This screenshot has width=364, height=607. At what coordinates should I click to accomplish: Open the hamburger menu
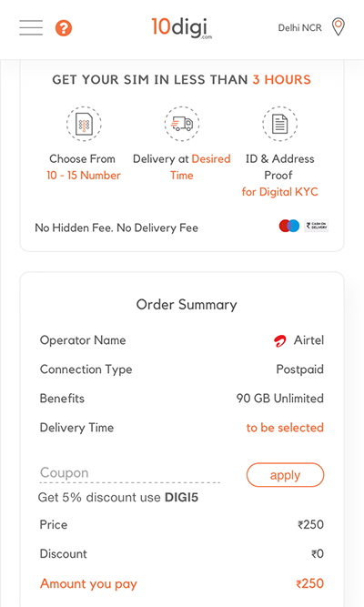(x=31, y=28)
